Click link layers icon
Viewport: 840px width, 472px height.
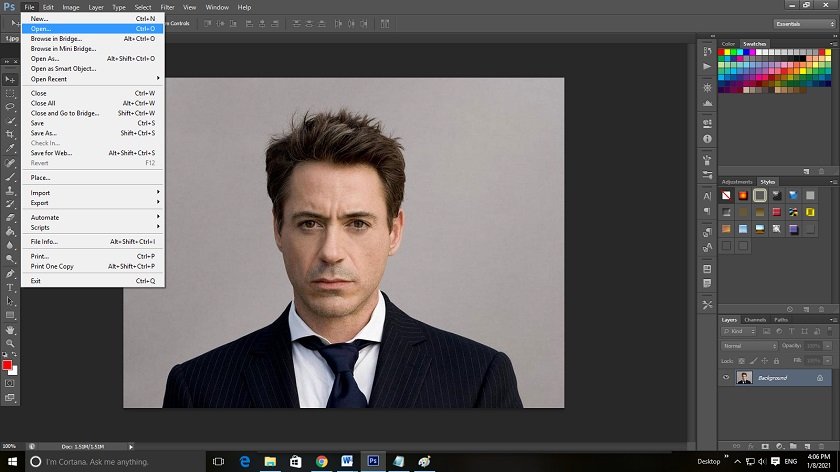pos(736,446)
